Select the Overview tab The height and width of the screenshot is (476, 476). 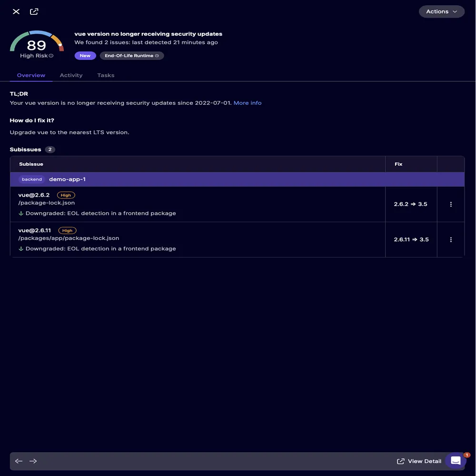click(31, 75)
